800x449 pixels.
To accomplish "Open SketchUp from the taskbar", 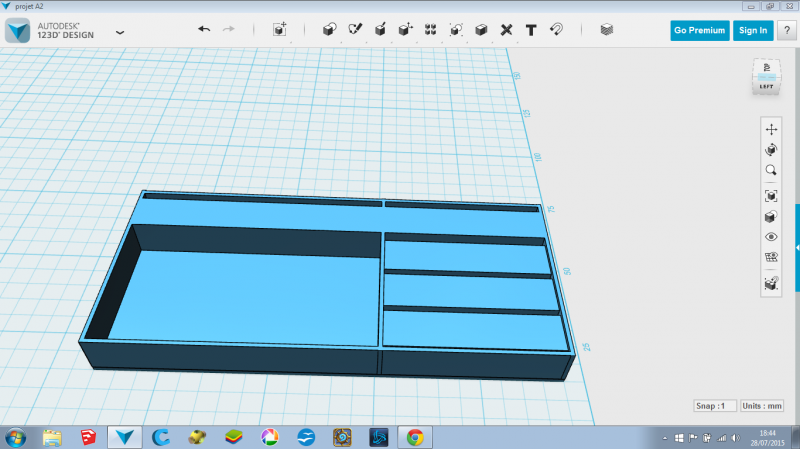I will [x=88, y=437].
